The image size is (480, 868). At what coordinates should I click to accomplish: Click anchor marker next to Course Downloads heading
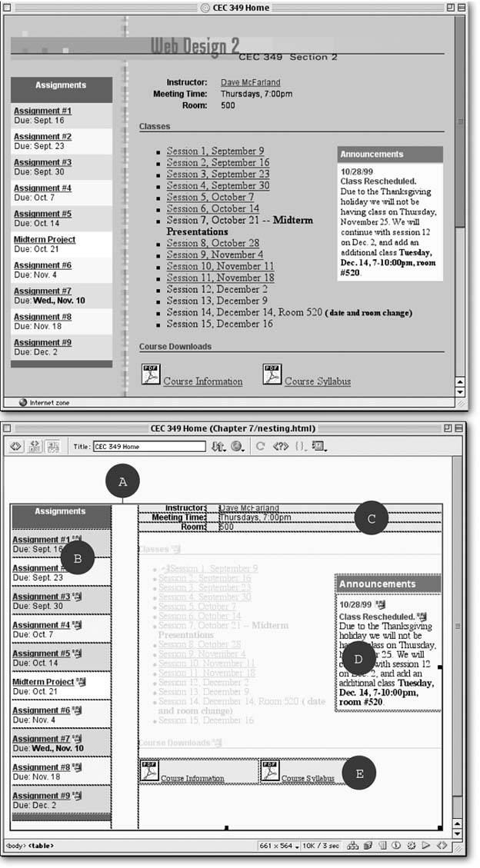tap(218, 743)
